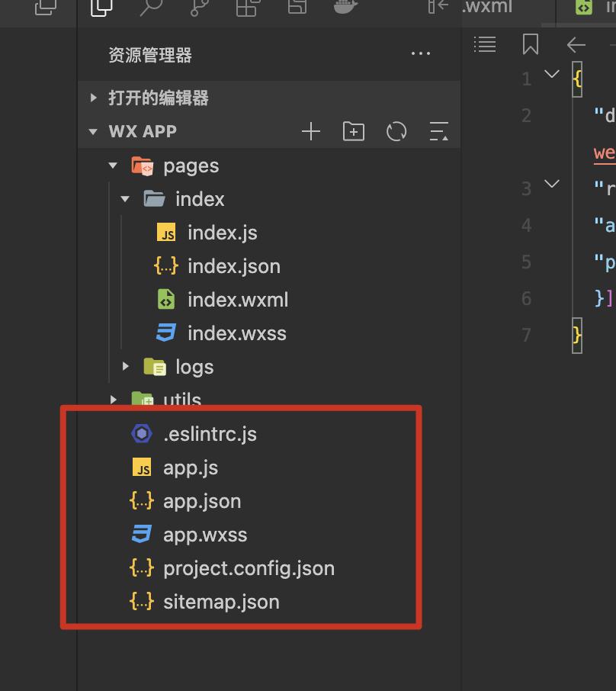616x691 pixels.
Task: Create a new folder in WX APP
Action: pyautogui.click(x=354, y=131)
